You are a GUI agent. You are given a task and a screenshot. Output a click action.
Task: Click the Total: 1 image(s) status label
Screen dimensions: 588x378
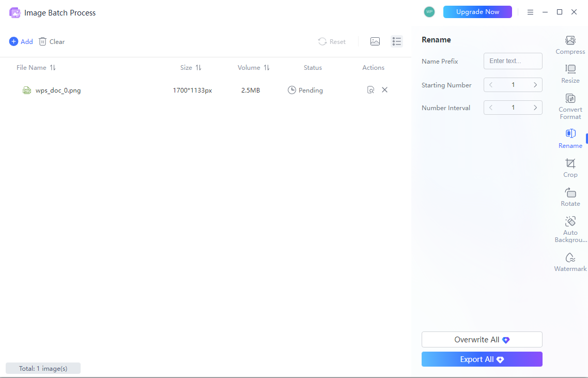point(43,368)
